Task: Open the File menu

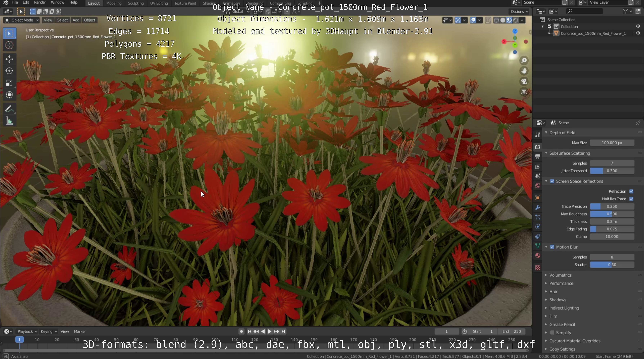Action: point(15,3)
